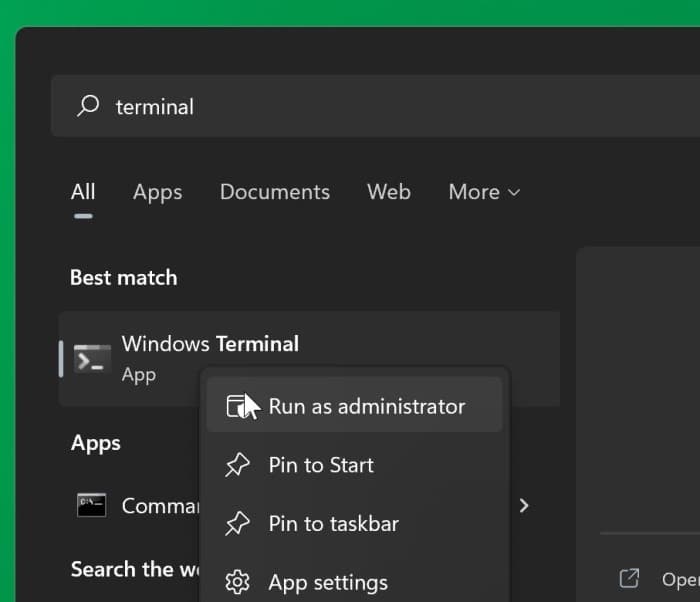
Task: Expand the Command Prompt result chevron arrow
Action: click(x=524, y=506)
